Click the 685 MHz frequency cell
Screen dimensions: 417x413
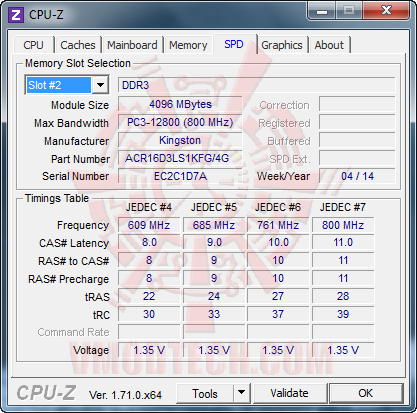(214, 225)
